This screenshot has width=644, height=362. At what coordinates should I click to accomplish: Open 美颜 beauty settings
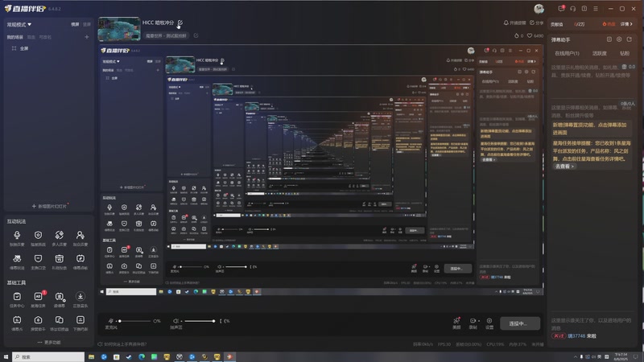(456, 323)
